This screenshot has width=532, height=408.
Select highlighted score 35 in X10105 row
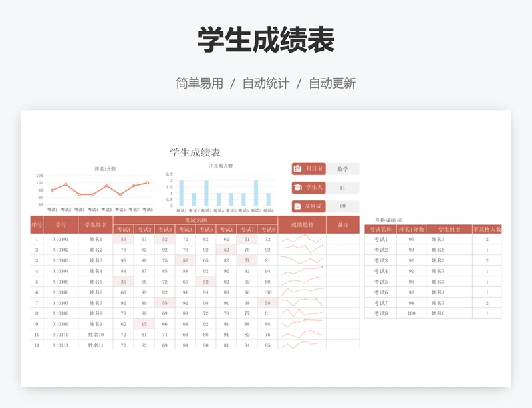(124, 282)
